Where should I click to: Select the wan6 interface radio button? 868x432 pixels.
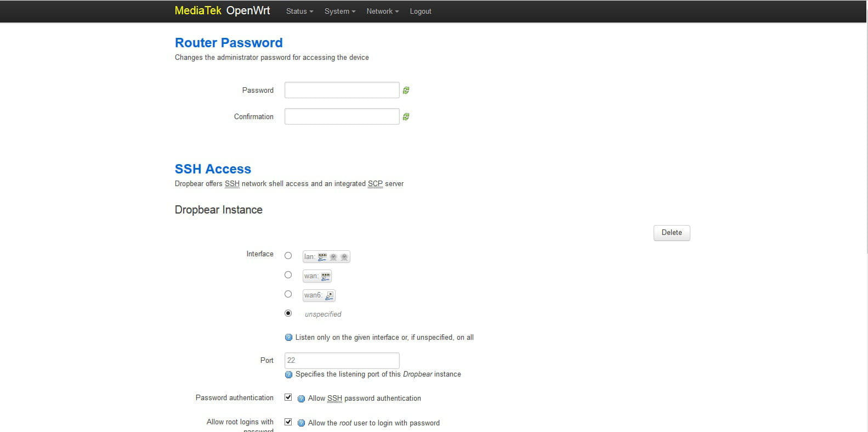(x=288, y=294)
